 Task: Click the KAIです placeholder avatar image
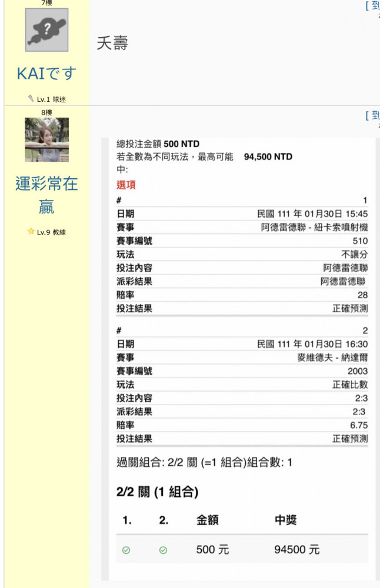coord(46,29)
